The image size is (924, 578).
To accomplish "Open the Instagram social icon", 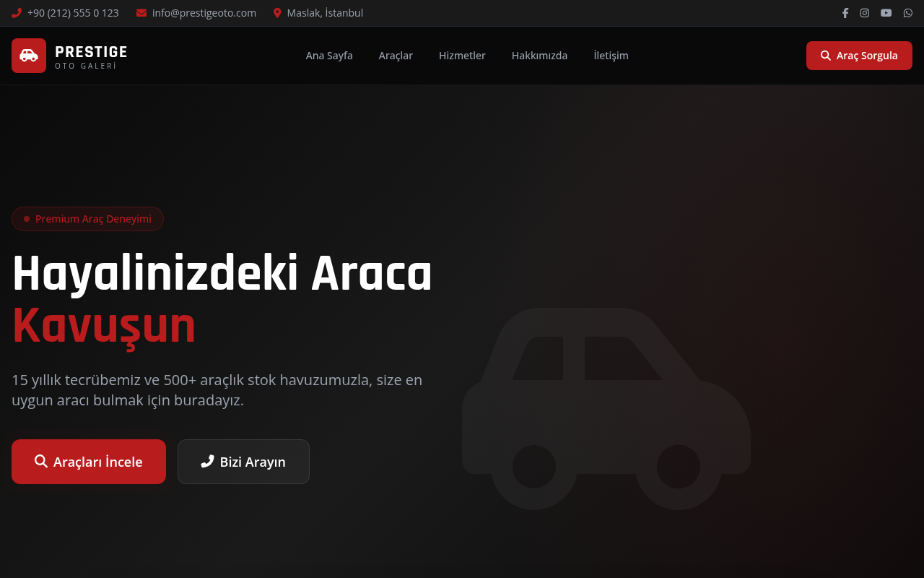I will coord(864,12).
